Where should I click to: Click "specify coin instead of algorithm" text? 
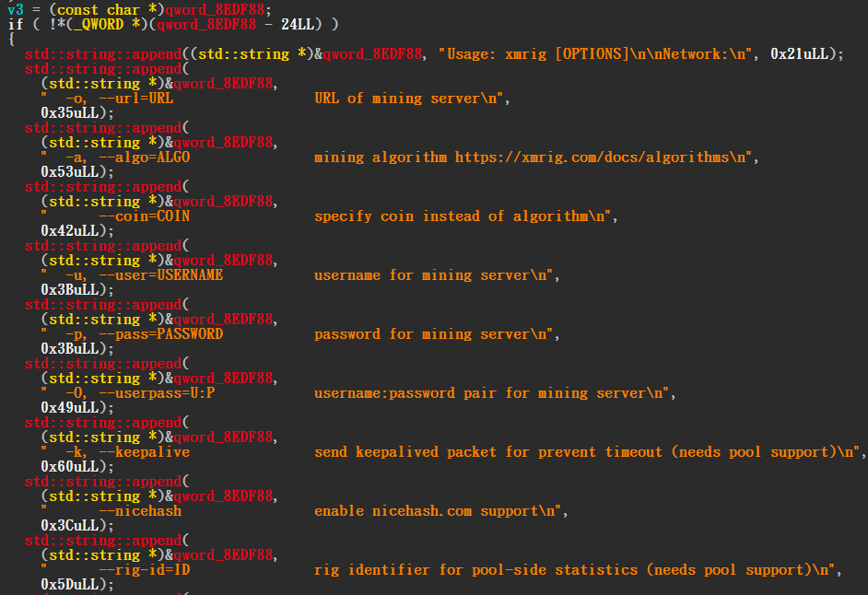452,216
